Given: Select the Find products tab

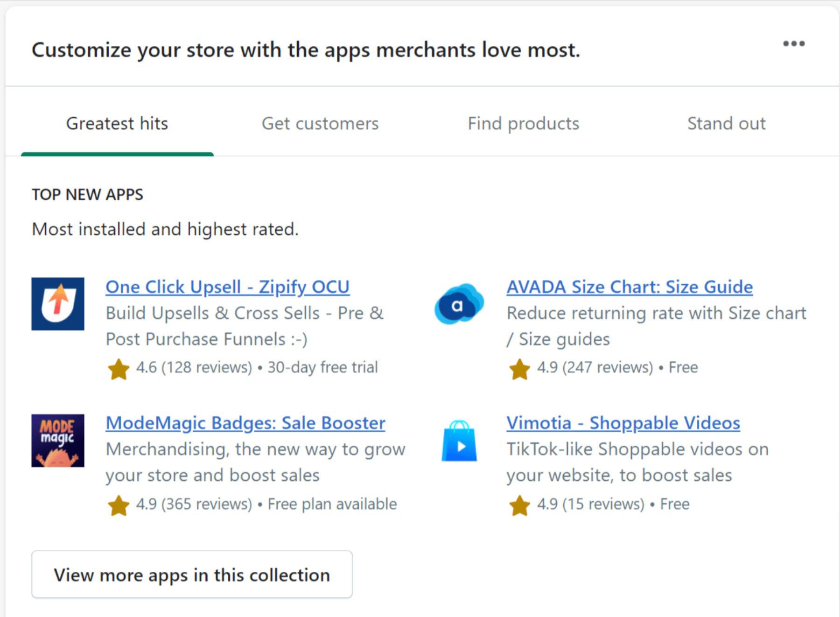Looking at the screenshot, I should click(x=523, y=123).
